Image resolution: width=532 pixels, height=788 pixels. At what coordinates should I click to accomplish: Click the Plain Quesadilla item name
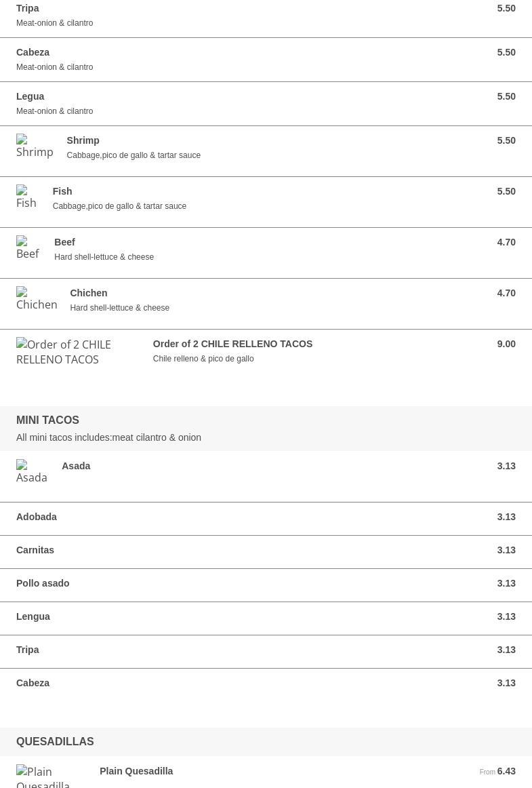[136, 771]
